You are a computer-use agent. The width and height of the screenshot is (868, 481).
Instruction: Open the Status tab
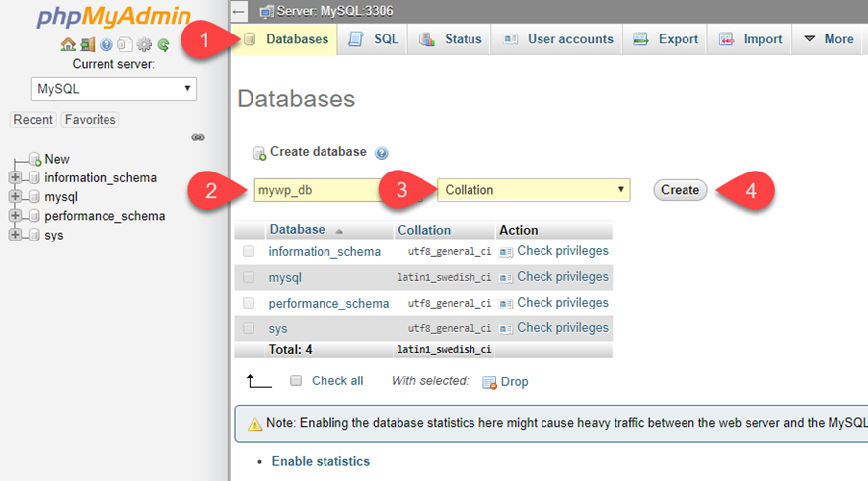click(450, 39)
